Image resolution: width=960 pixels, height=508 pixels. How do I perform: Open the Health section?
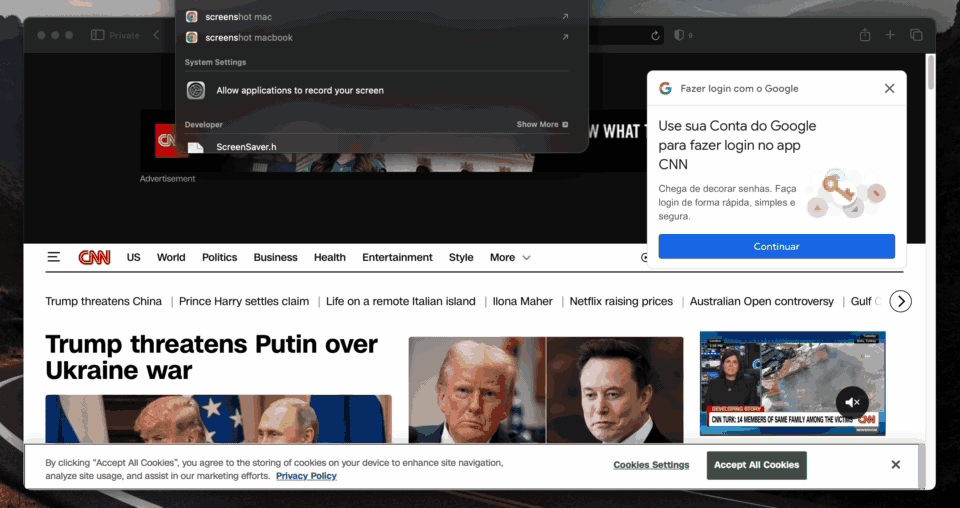pos(330,258)
